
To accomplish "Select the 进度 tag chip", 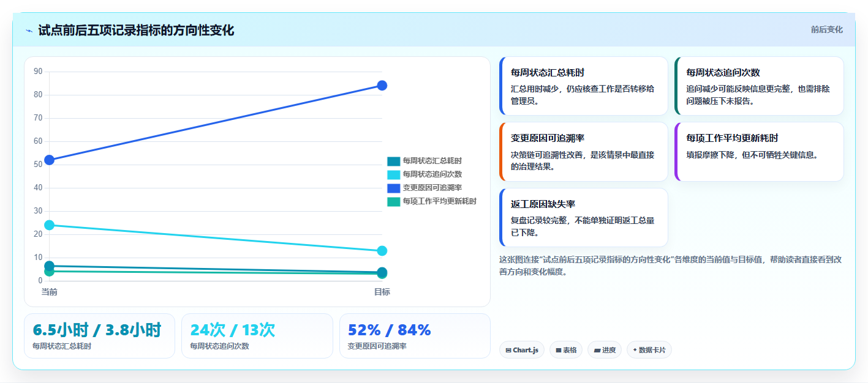I will point(605,350).
